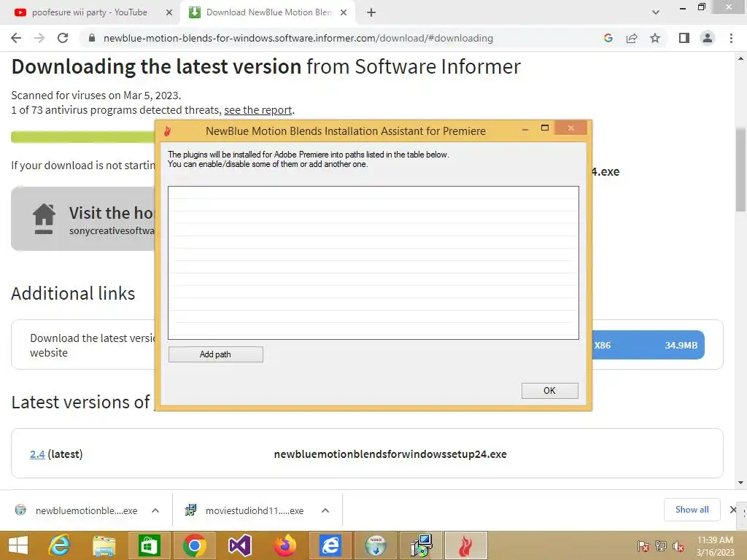Screen dimensions: 747x560
Task: Switch to the installer disc taskbar icon
Action: pos(376,545)
